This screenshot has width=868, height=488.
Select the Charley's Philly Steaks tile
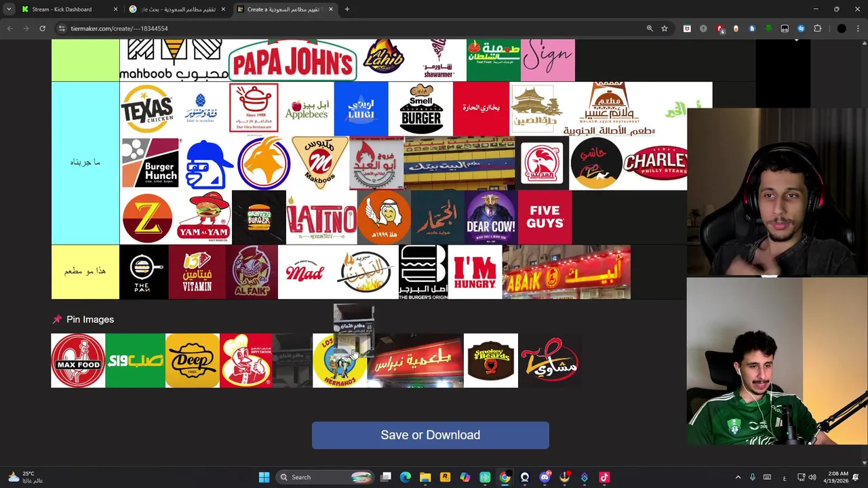[x=654, y=163]
